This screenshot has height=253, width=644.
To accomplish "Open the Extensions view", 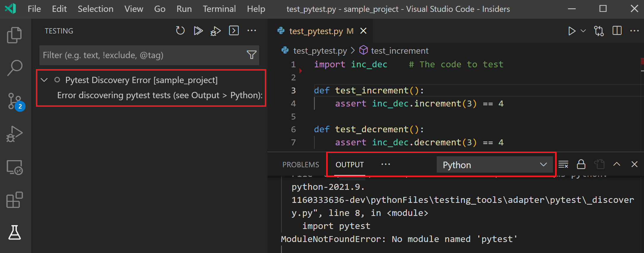I will pyautogui.click(x=14, y=200).
